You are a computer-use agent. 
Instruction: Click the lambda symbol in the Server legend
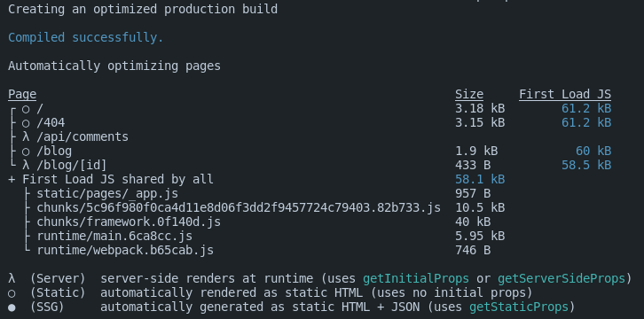pos(12,279)
